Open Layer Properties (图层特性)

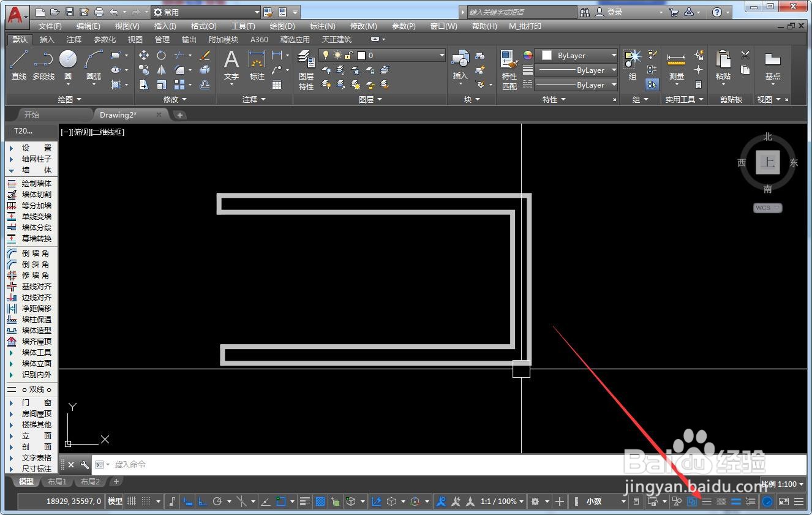click(306, 70)
